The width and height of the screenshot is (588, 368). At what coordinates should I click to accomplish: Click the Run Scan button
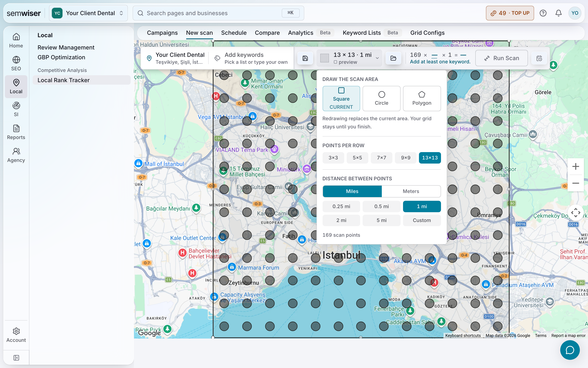click(x=501, y=58)
